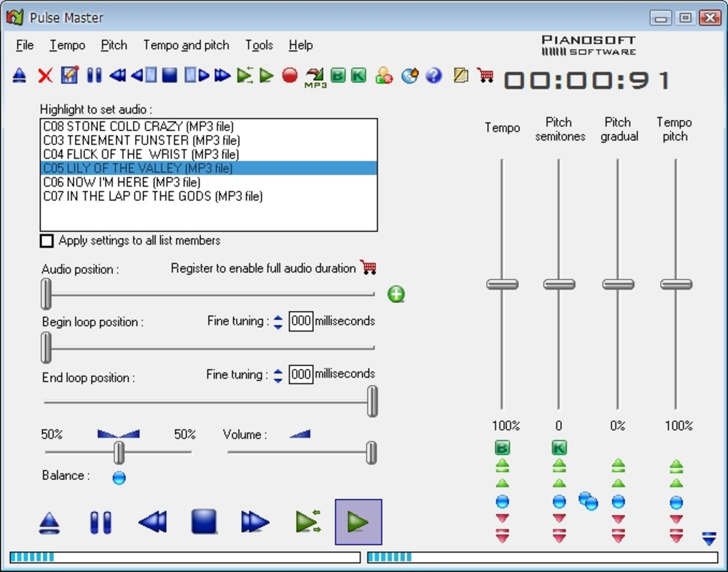
Task: Click Pitch semitones small-step up green triangle
Action: (559, 483)
